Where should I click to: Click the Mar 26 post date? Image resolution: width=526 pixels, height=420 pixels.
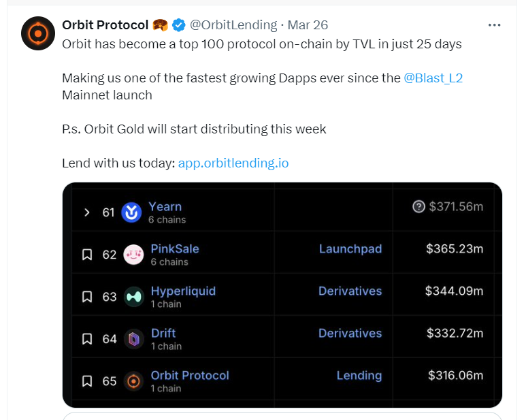308,25
